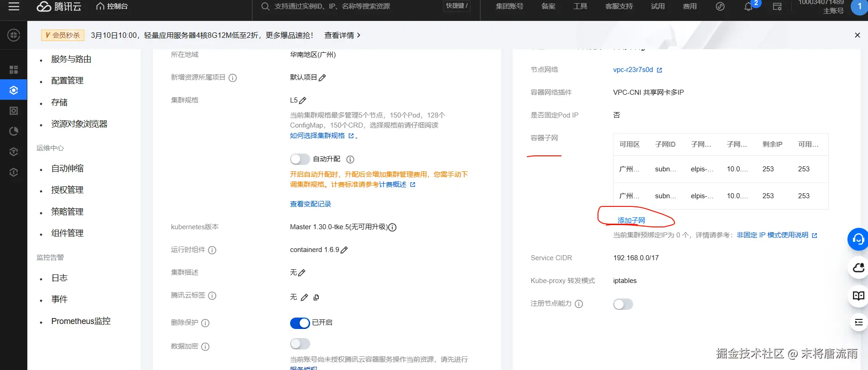The width and height of the screenshot is (868, 370).
Task: Open the documentation book floating button
Action: pos(858,295)
